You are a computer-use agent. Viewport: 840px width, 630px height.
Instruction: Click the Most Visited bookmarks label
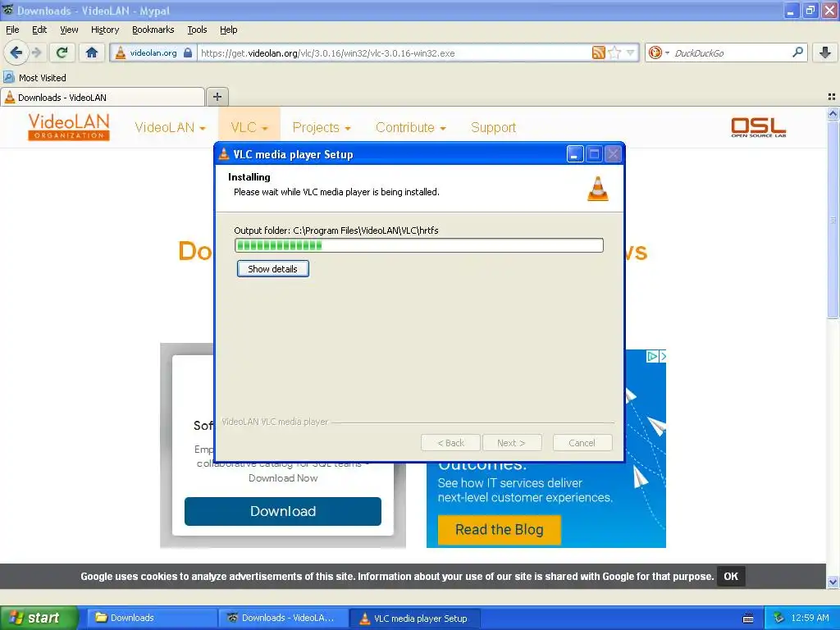[43, 78]
